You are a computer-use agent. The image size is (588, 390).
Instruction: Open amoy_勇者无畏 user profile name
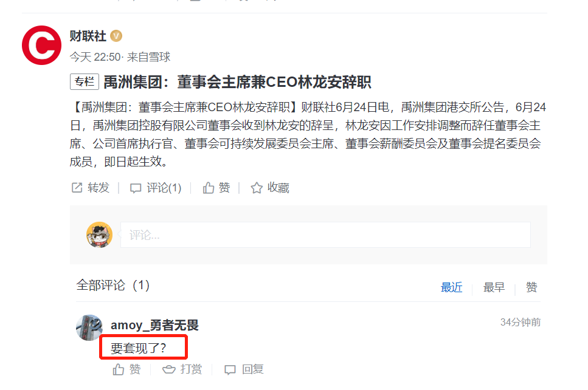pyautogui.click(x=154, y=325)
